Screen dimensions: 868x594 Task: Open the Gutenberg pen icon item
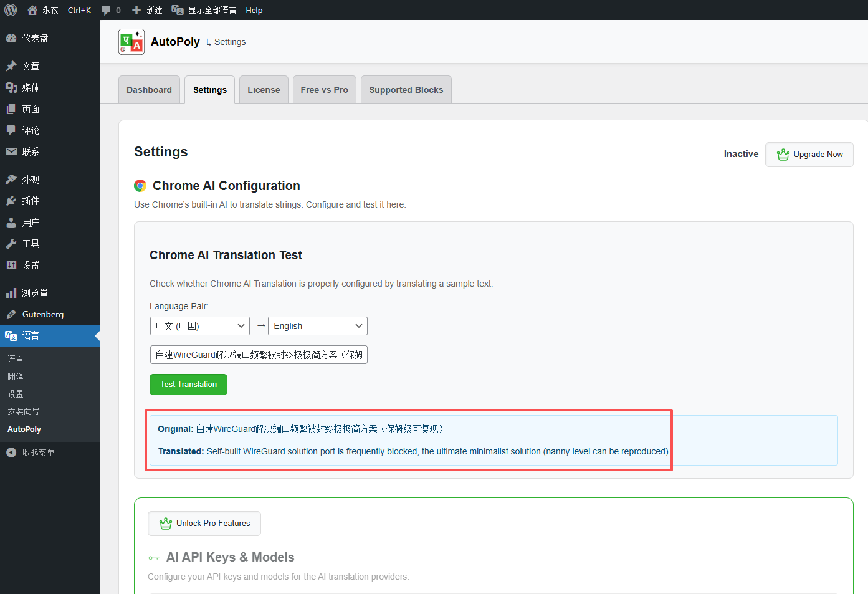[11, 314]
